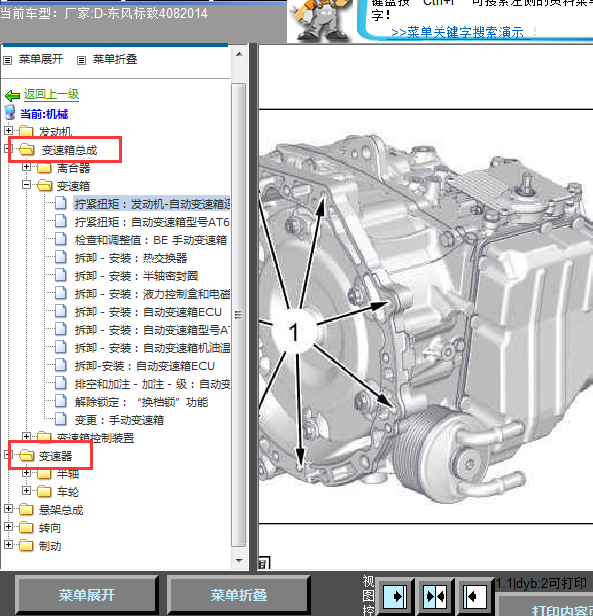This screenshot has width=593, height=616.
Task: Click document icon for 拆卸 - 安装：半轴密封圈
Action: click(61, 275)
